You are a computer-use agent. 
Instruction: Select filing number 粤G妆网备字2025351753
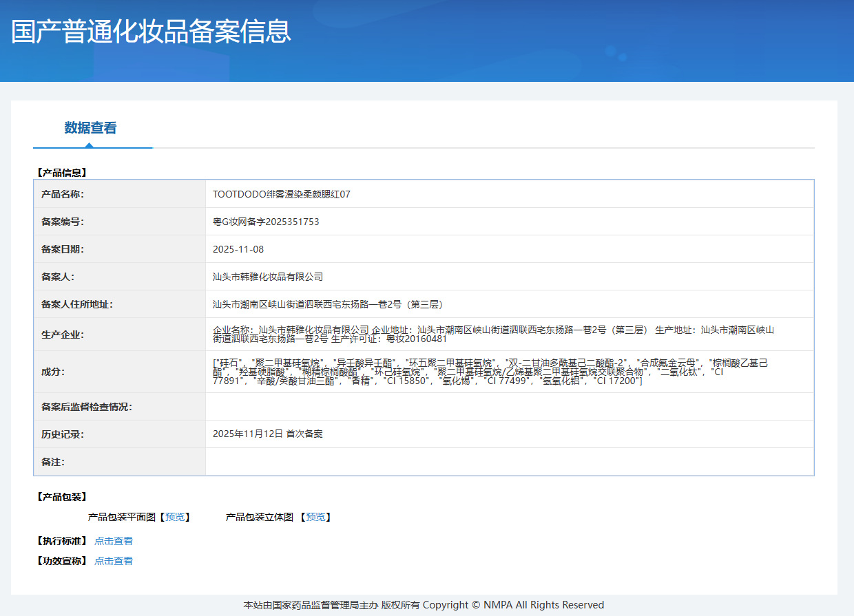click(x=266, y=222)
